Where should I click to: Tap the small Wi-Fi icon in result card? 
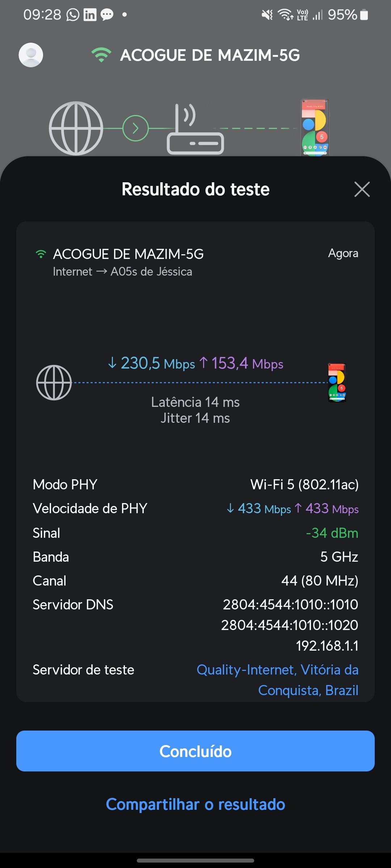click(x=41, y=254)
